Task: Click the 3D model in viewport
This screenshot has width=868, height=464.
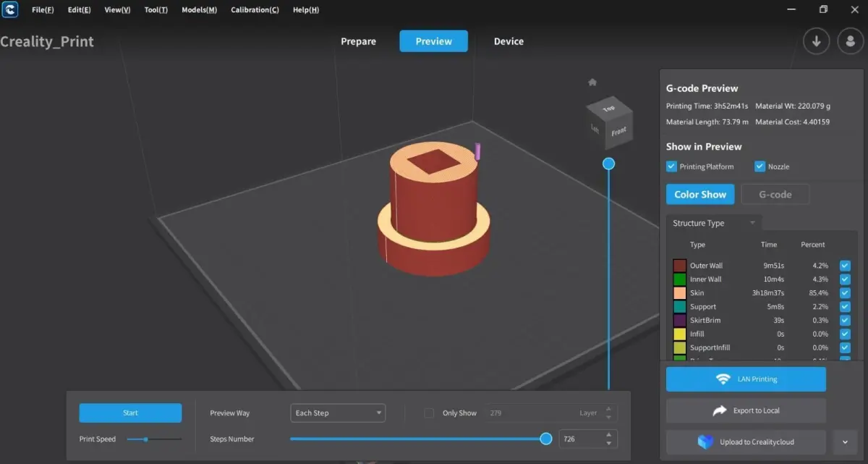Action: pos(434,210)
